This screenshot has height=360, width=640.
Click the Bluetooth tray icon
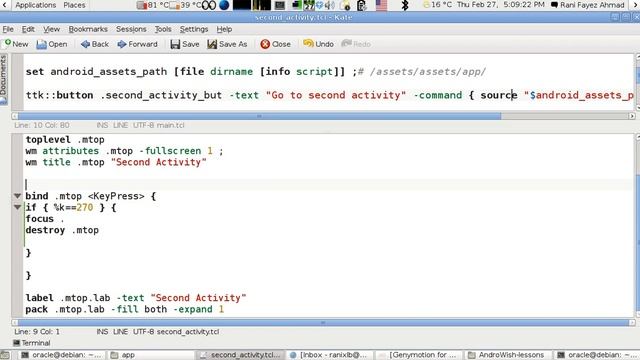coord(404,5)
